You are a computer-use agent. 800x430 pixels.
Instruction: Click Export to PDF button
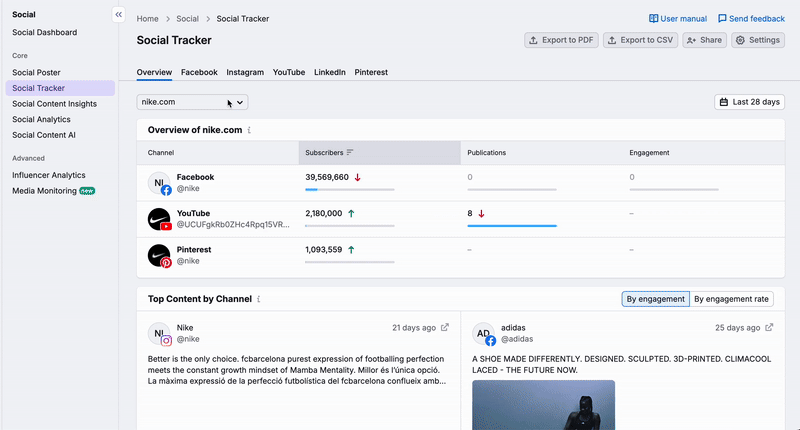561,40
